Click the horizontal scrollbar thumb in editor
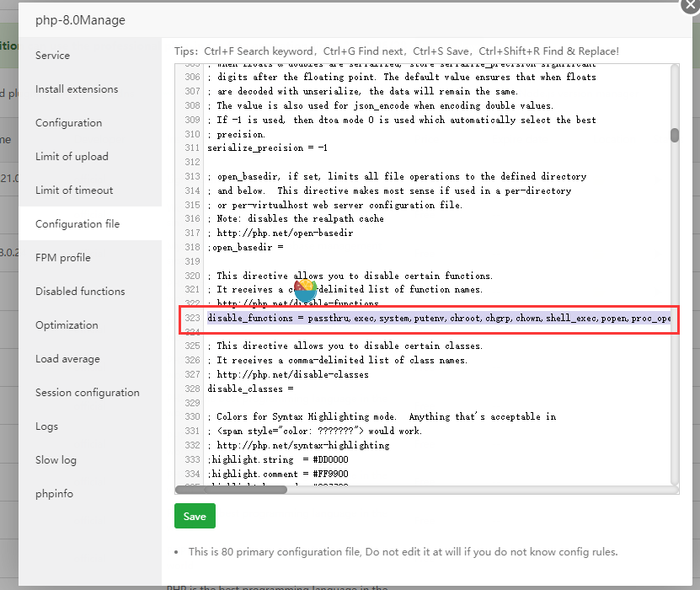 (x=231, y=490)
